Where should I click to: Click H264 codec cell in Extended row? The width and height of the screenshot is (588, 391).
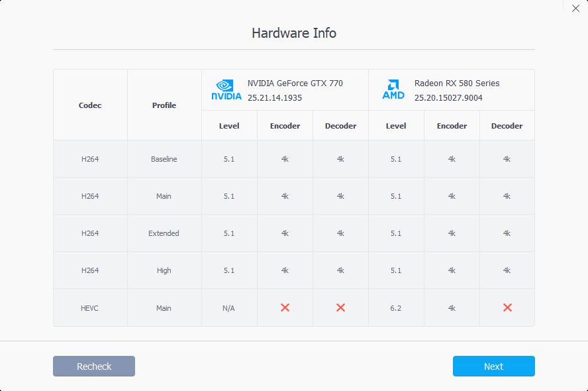(x=90, y=233)
